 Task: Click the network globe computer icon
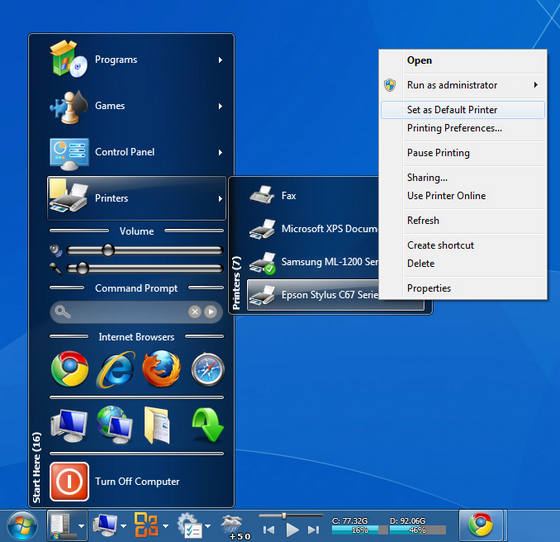(x=115, y=425)
